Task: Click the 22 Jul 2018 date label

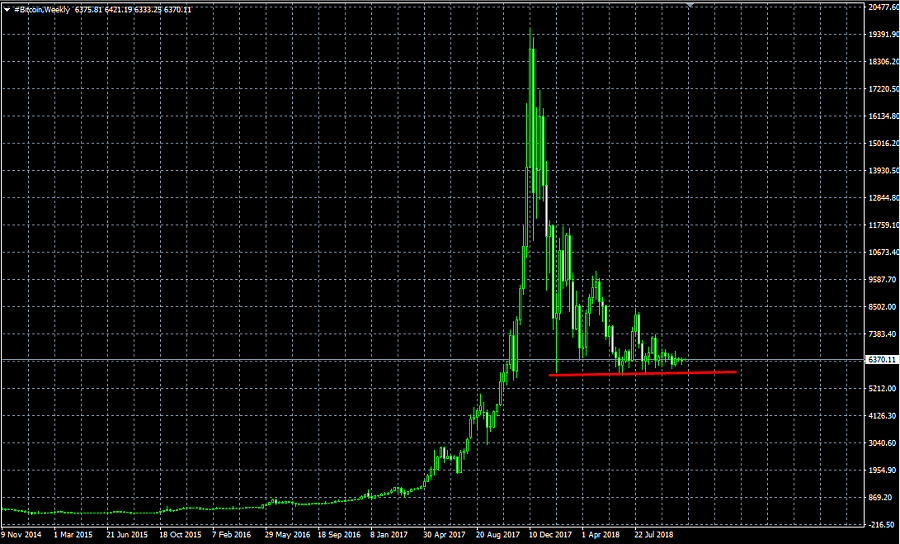Action: [655, 535]
